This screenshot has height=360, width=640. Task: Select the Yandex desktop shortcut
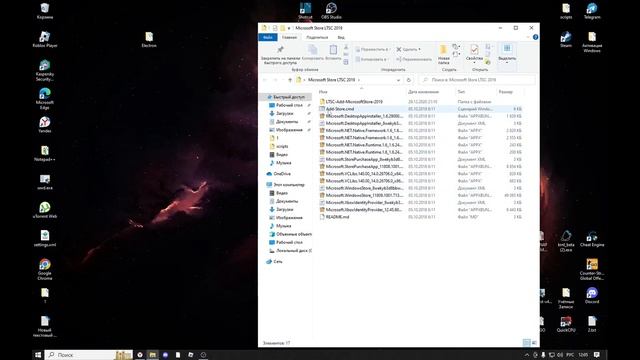point(44,125)
